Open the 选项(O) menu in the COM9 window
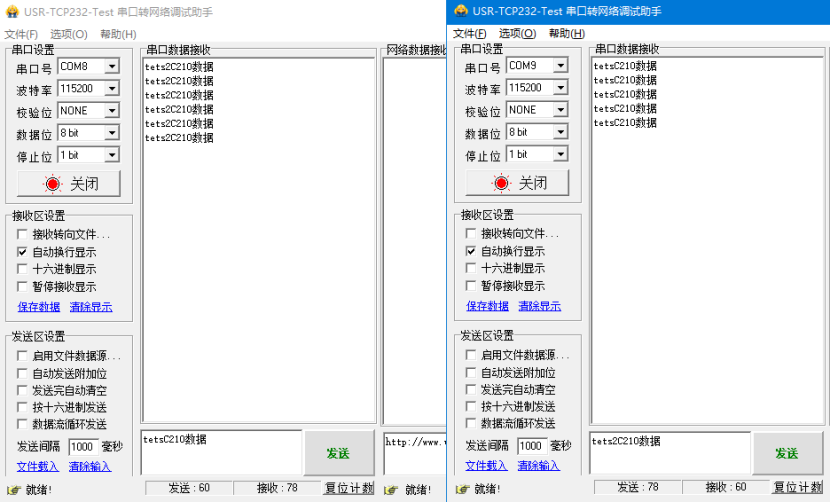Image resolution: width=830 pixels, height=502 pixels. coord(517,33)
